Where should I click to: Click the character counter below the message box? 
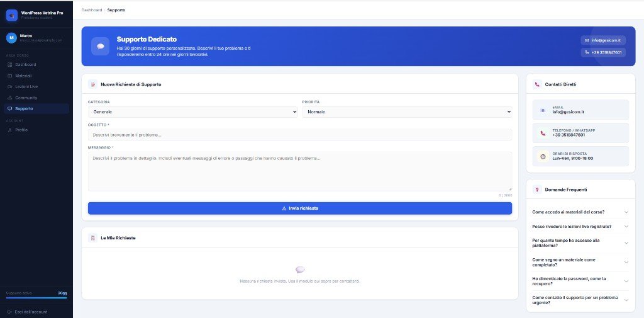tap(505, 195)
